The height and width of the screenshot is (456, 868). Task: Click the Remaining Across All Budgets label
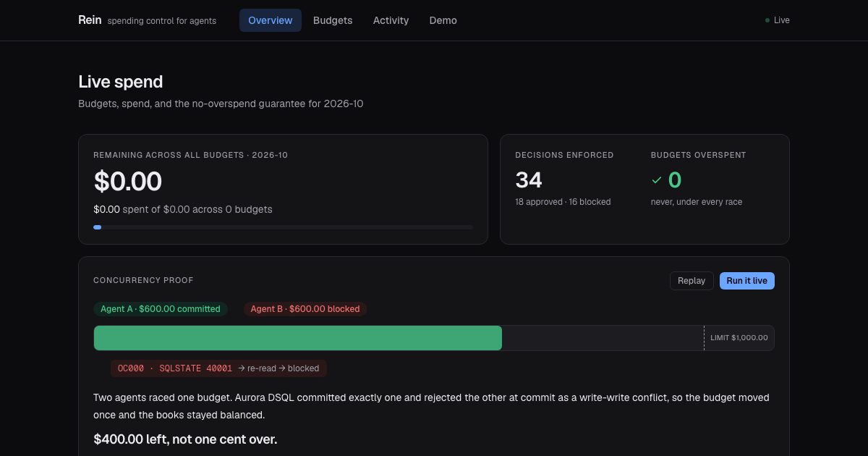tap(191, 156)
